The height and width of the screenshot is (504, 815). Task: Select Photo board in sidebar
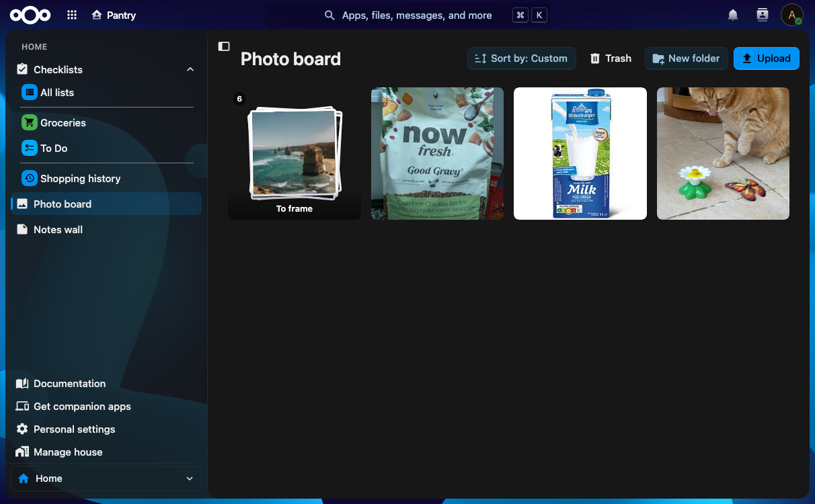pyautogui.click(x=106, y=204)
